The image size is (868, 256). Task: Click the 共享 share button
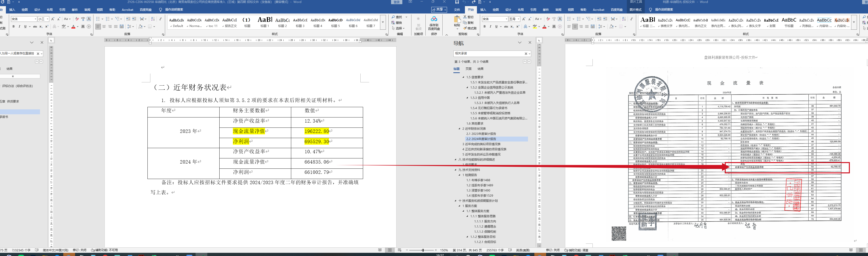pos(439,10)
